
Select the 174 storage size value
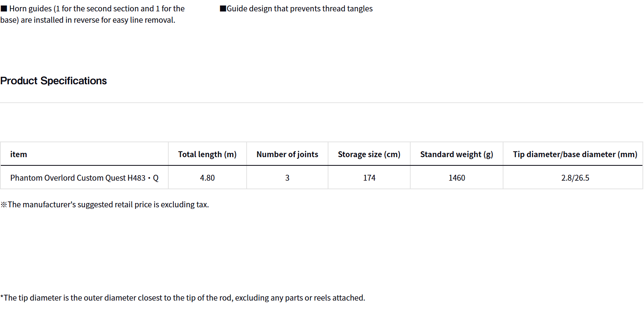point(369,178)
